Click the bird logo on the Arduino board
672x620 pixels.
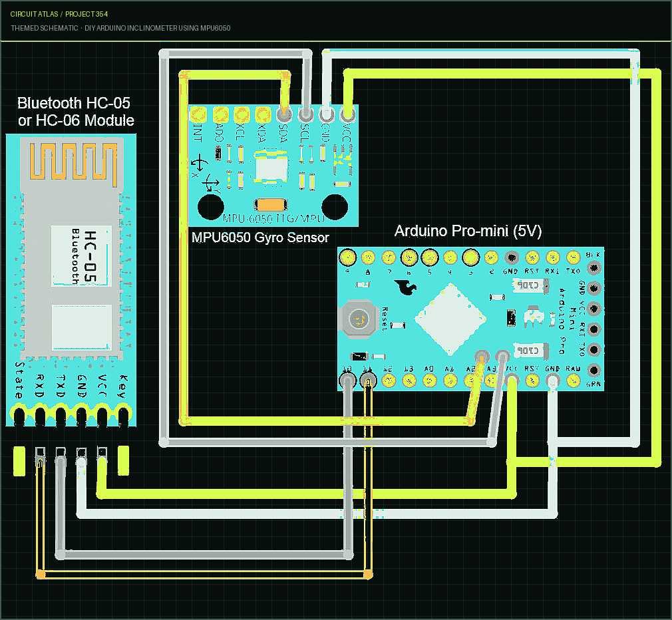tap(406, 287)
